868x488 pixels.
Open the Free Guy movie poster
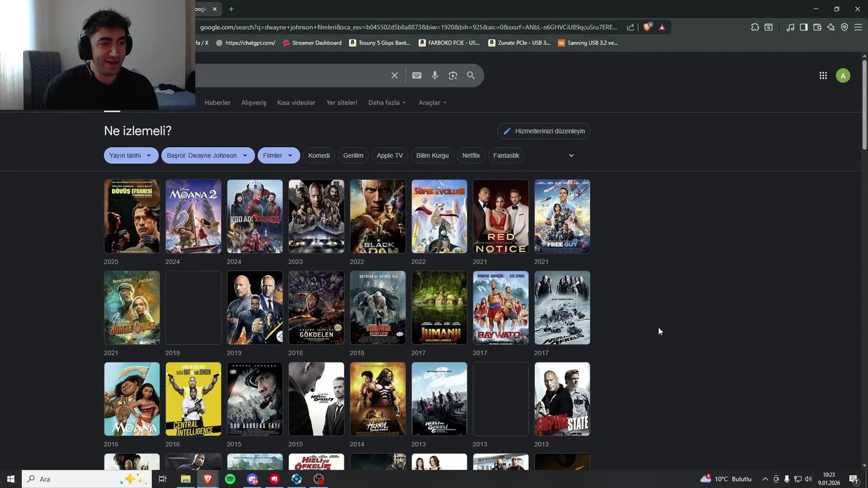[x=562, y=216]
